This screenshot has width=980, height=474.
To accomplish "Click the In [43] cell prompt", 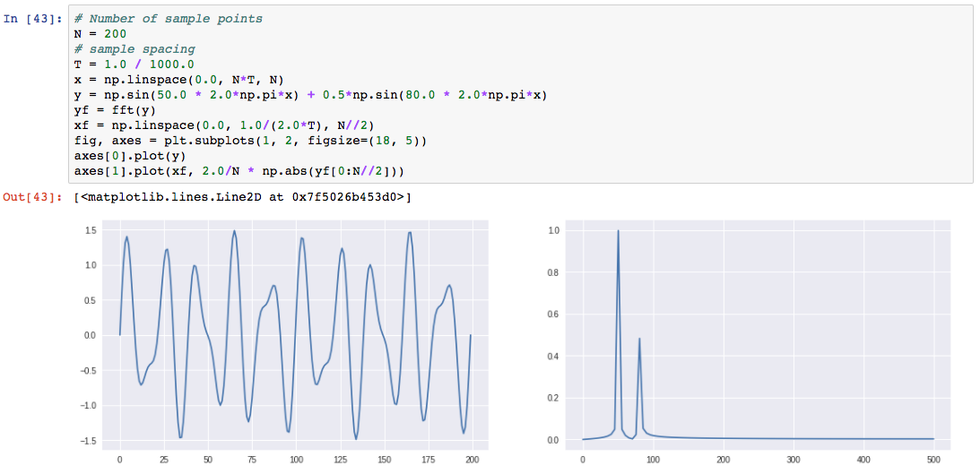I will point(34,19).
